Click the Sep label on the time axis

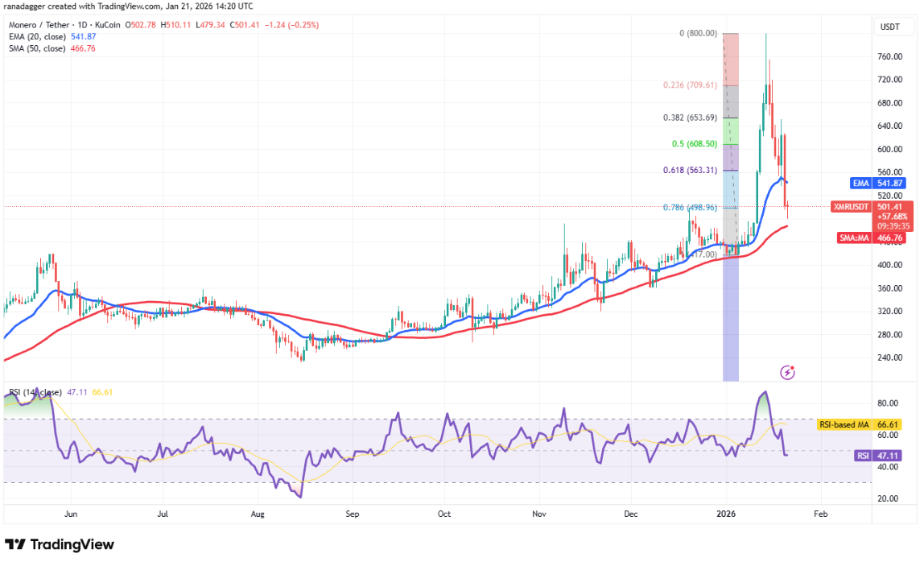[351, 512]
